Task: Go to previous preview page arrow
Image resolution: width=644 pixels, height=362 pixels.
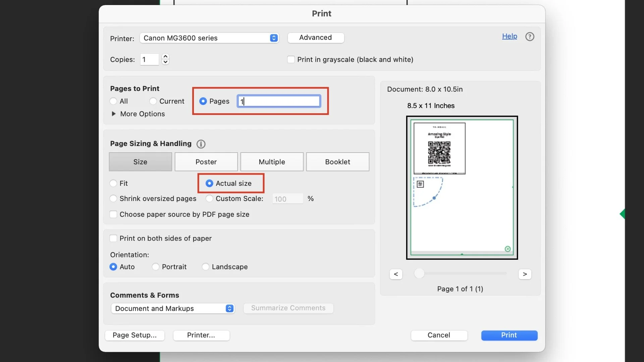Action: pos(396,274)
